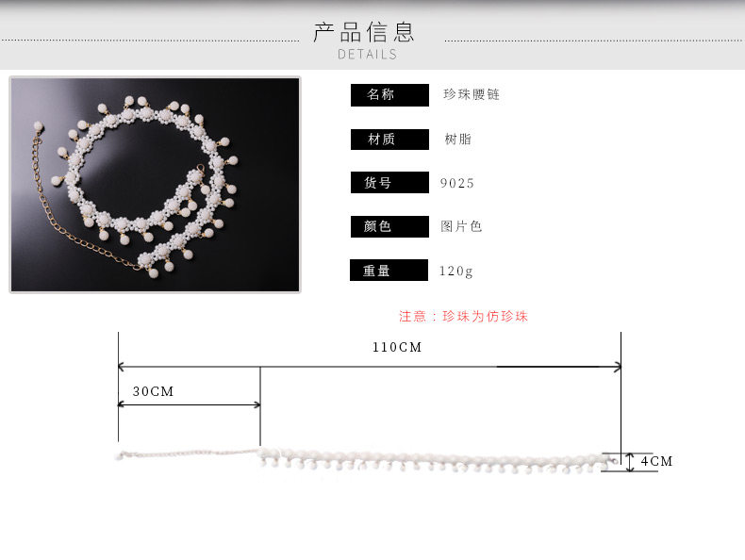Click the 120g weight value
This screenshot has width=745, height=560.
[x=456, y=272]
